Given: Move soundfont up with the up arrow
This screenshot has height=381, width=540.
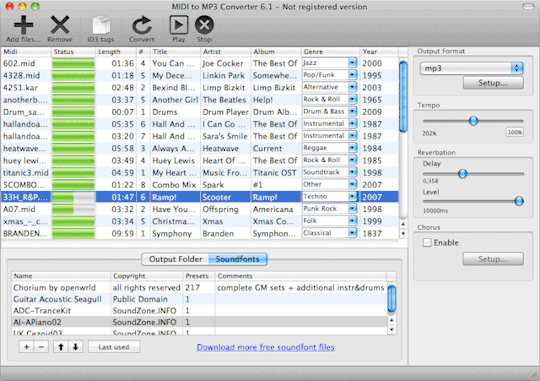Looking at the screenshot, I should click(x=61, y=347).
